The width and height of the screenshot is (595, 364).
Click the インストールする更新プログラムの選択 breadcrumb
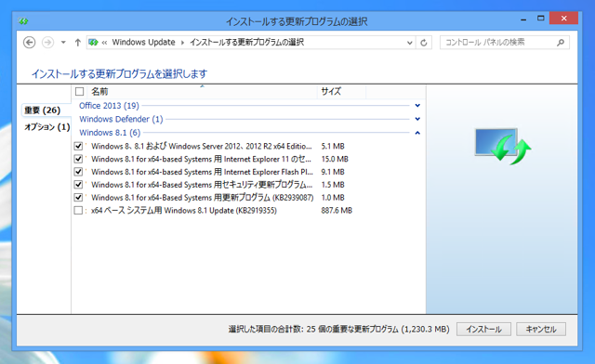[247, 42]
